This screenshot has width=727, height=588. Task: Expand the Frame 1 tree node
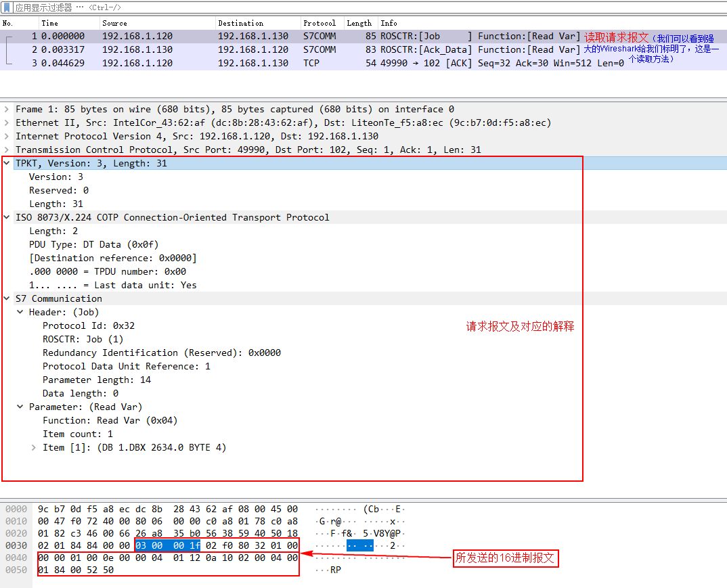coord(7,110)
